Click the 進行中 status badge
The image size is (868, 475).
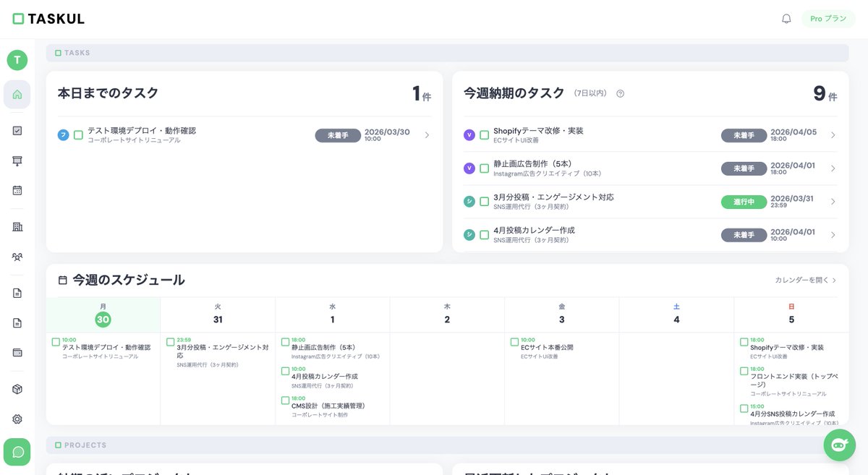coord(744,202)
